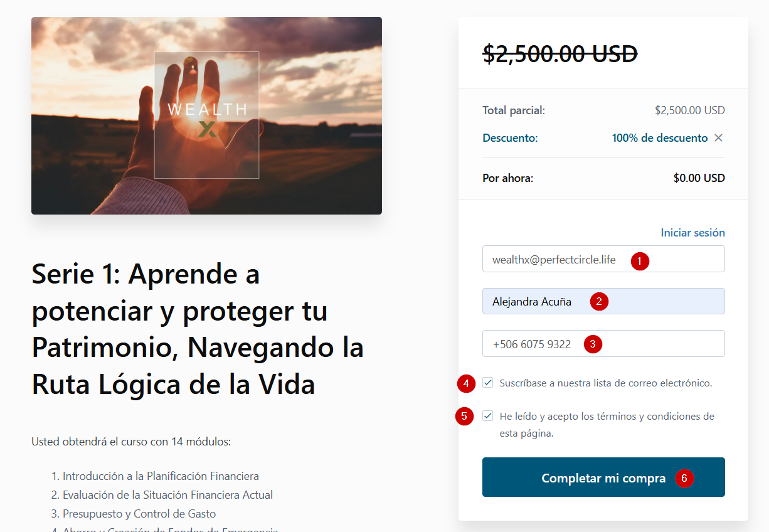Focus the wealthx@perfectcircle.life email field
Viewport: 769px width, 532px height.
(603, 259)
